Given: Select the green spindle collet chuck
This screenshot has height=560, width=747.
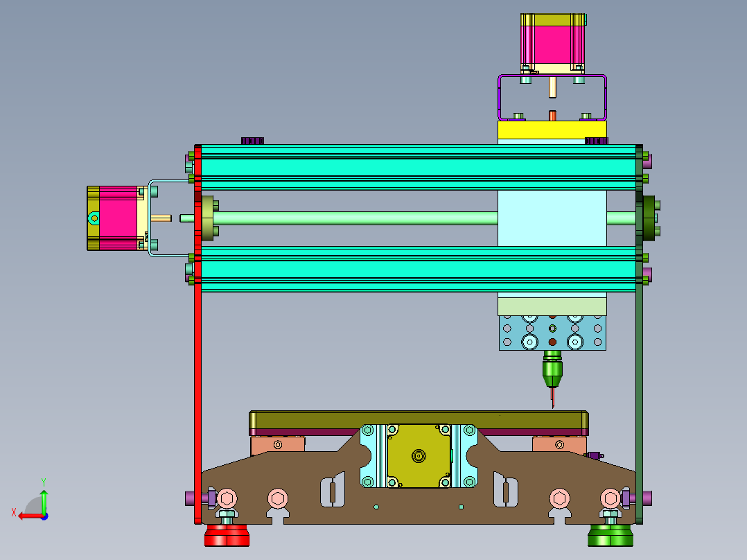Looking at the screenshot, I should [x=552, y=370].
